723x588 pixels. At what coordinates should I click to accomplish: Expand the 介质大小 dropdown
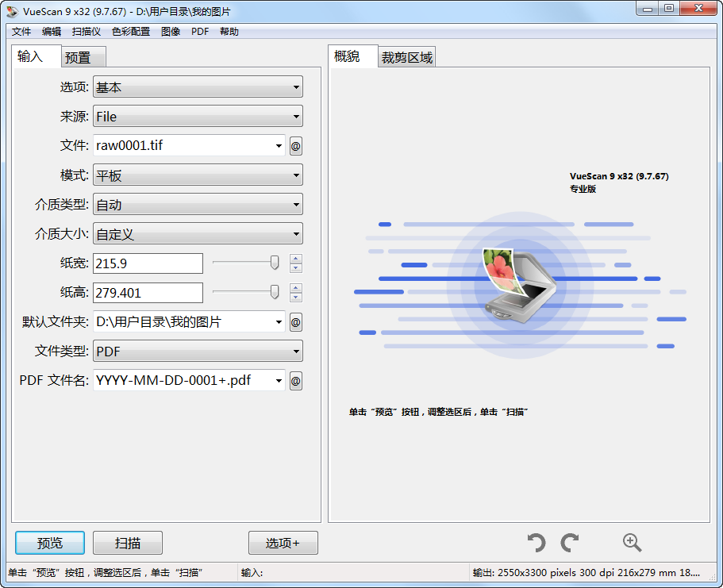click(198, 234)
